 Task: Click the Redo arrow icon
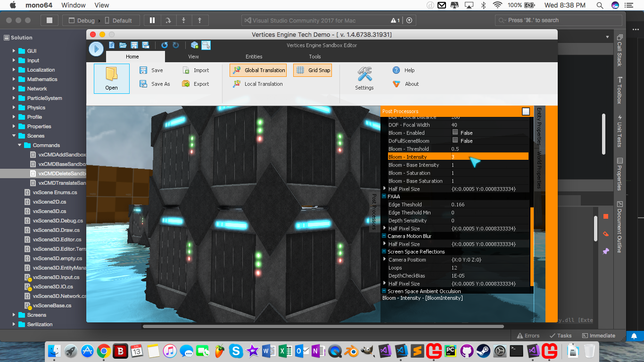[x=176, y=45]
